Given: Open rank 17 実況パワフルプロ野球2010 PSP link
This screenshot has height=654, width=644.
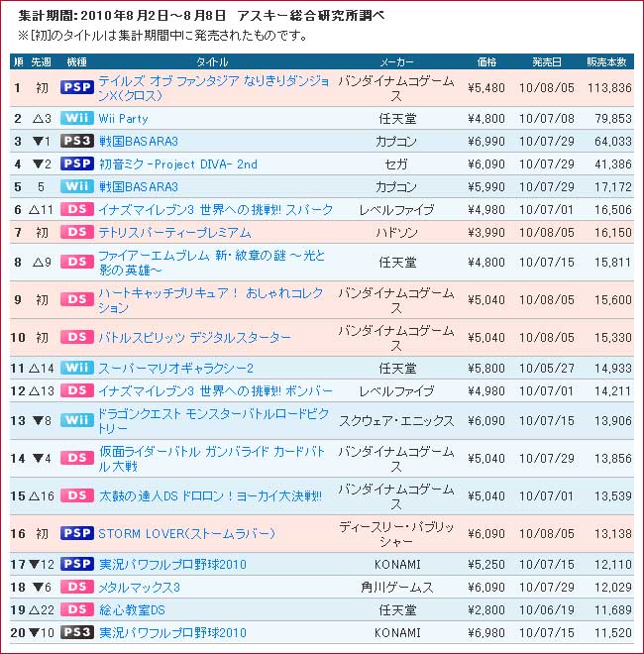Looking at the screenshot, I should (172, 565).
